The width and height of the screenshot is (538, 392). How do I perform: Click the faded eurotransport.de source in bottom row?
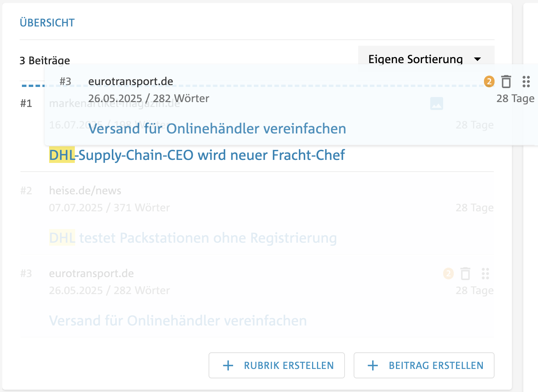click(x=91, y=273)
